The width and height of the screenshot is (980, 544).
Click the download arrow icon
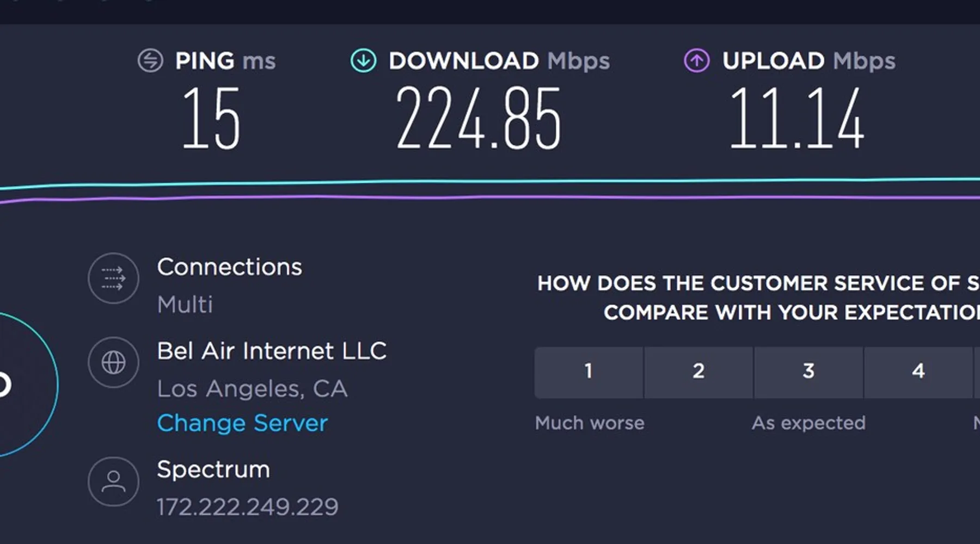pos(363,60)
